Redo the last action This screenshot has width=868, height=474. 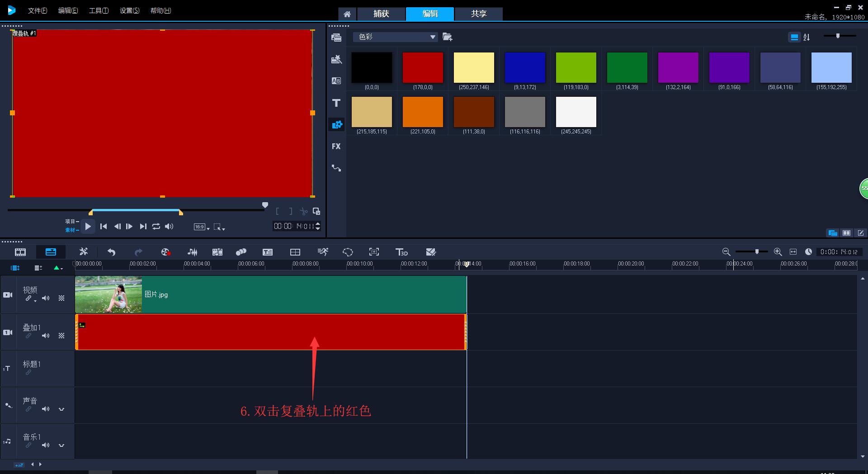click(x=138, y=252)
